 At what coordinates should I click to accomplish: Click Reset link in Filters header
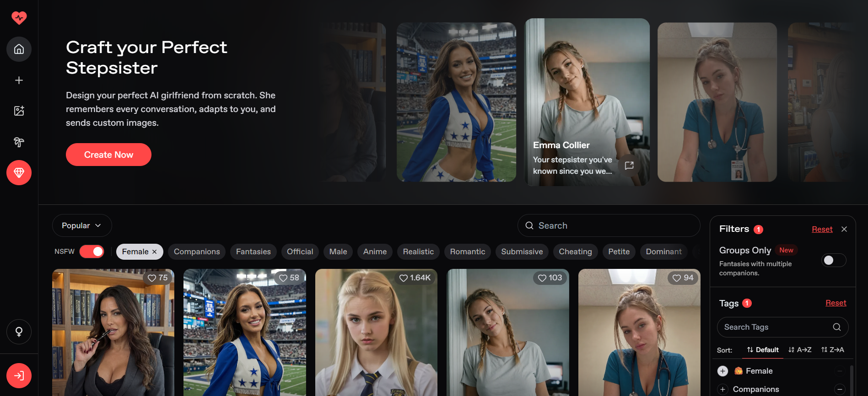coord(822,229)
